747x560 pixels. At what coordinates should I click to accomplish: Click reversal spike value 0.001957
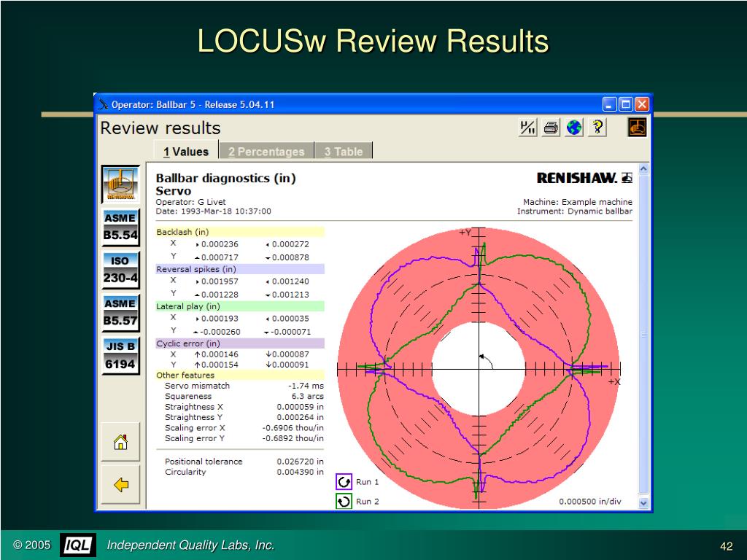click(x=220, y=281)
